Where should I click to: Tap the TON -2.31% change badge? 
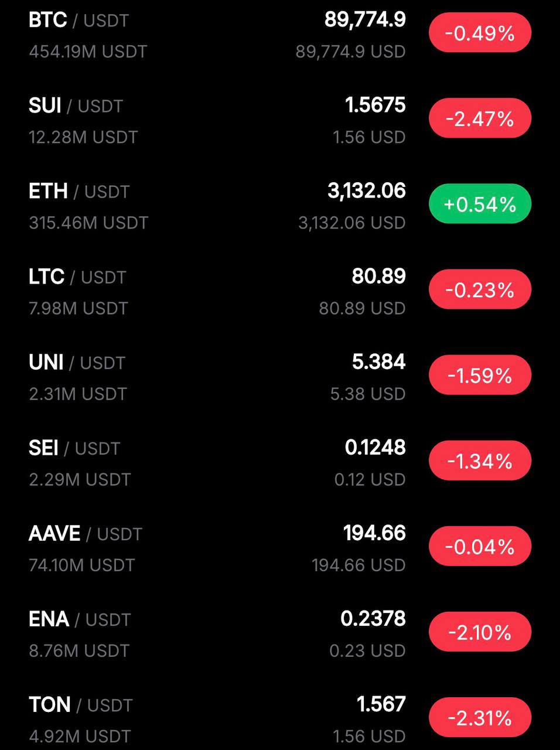480,717
